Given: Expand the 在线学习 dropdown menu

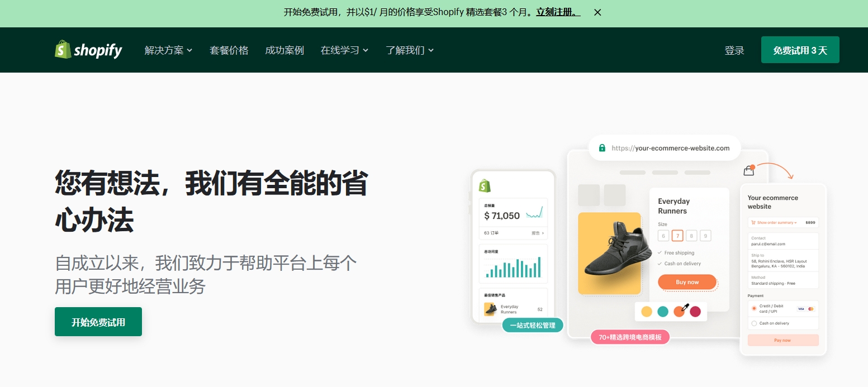Looking at the screenshot, I should pyautogui.click(x=344, y=50).
